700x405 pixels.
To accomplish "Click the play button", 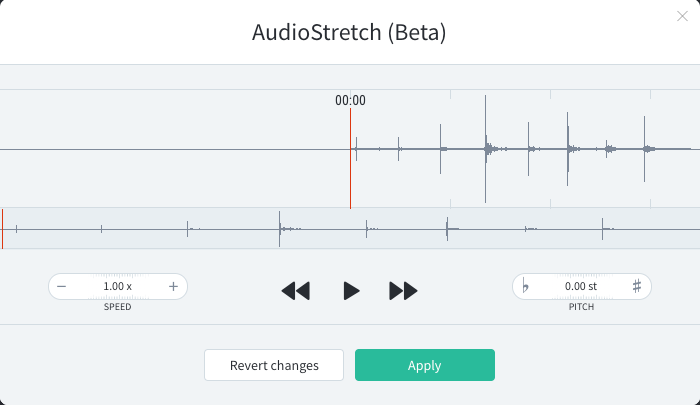I will point(351,291).
